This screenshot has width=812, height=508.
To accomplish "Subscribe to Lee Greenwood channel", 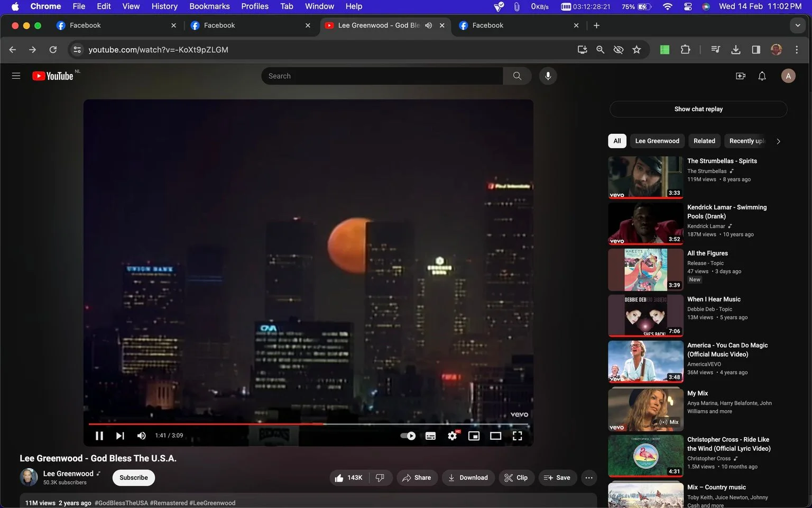I will tap(134, 477).
